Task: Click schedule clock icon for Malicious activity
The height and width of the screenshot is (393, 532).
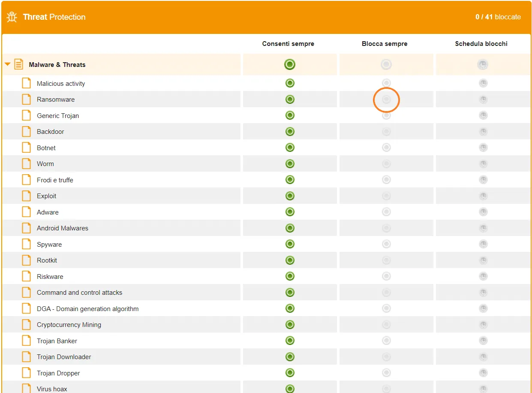Action: point(483,83)
